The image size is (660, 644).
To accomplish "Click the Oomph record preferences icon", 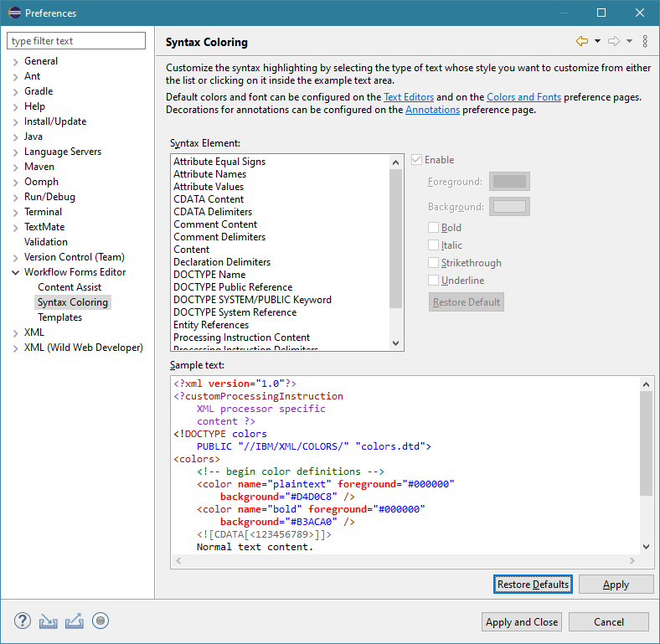I will pyautogui.click(x=101, y=621).
